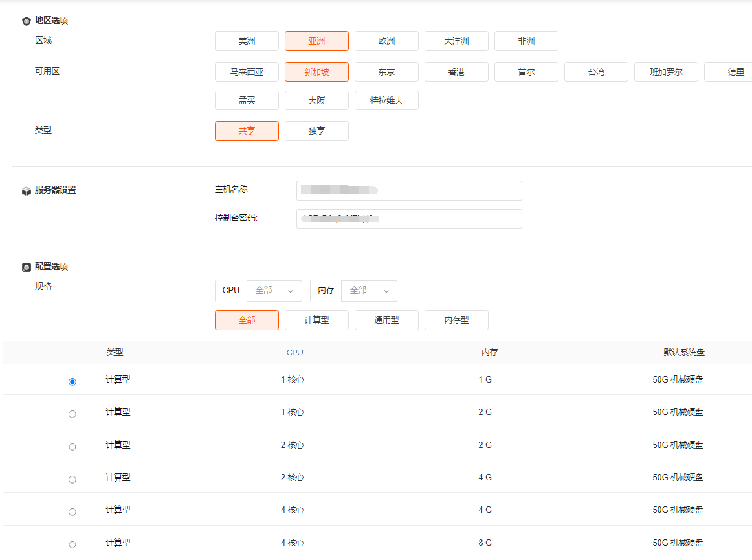Viewport: 752px width, 560px height.
Task: Select the 特拉维夫 availability zone
Action: pos(386,101)
